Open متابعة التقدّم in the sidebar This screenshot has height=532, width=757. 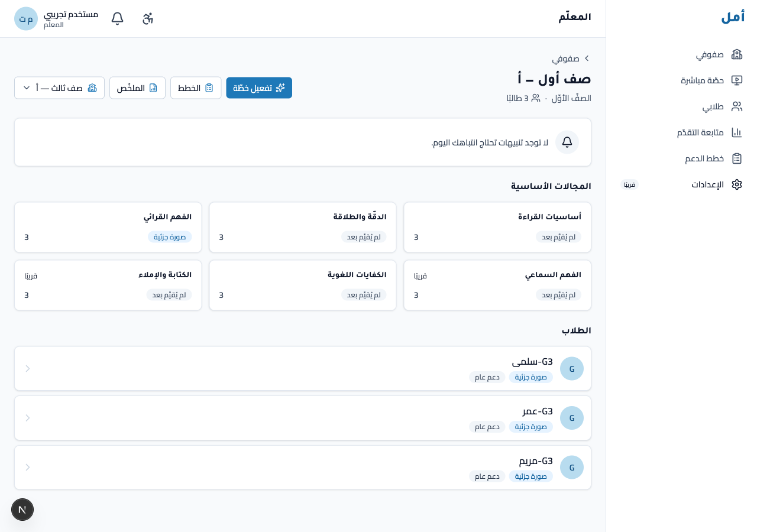click(681, 132)
